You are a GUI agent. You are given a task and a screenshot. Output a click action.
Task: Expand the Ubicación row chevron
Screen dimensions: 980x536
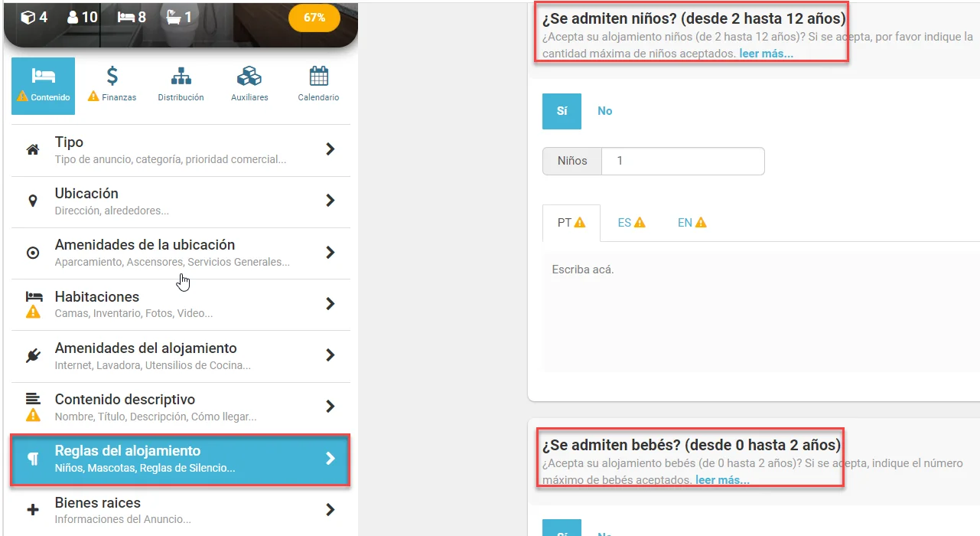330,201
